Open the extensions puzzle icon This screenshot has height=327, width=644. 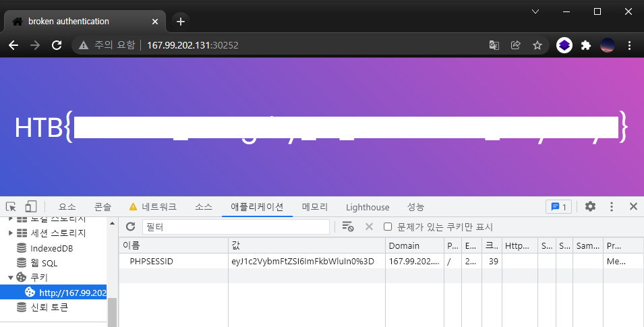pyautogui.click(x=586, y=45)
